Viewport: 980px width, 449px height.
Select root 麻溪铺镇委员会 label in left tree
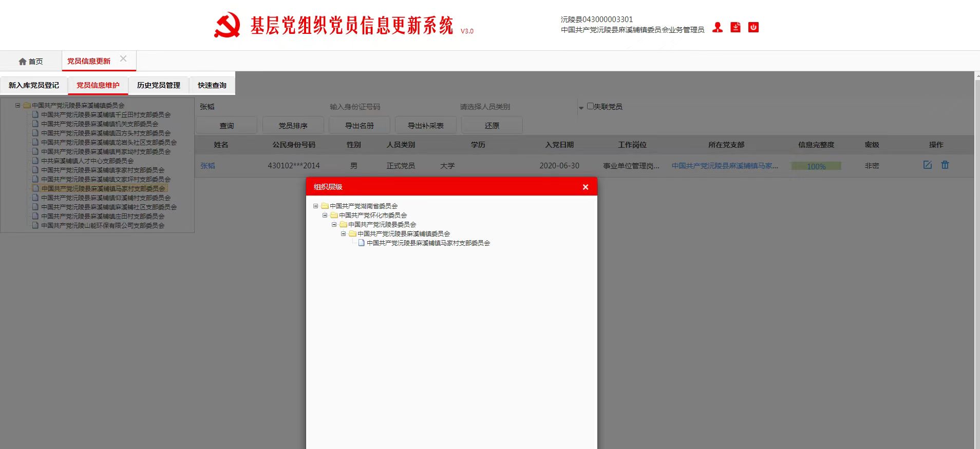[78, 106]
